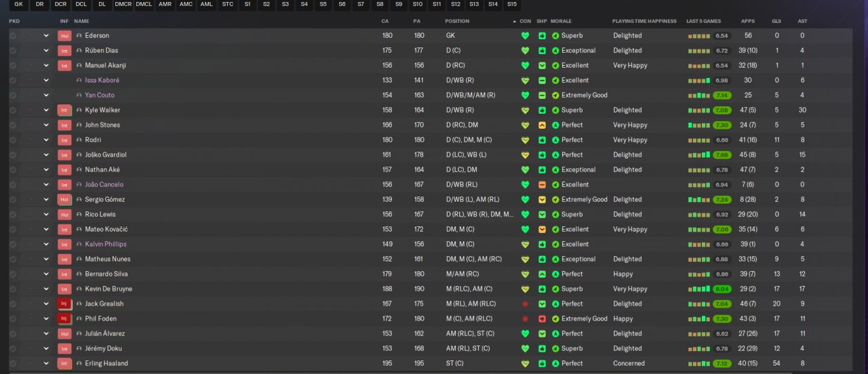This screenshot has height=374, width=868.
Task: Open position dropdown arrow for Matheus Nunes
Action: click(x=46, y=259)
